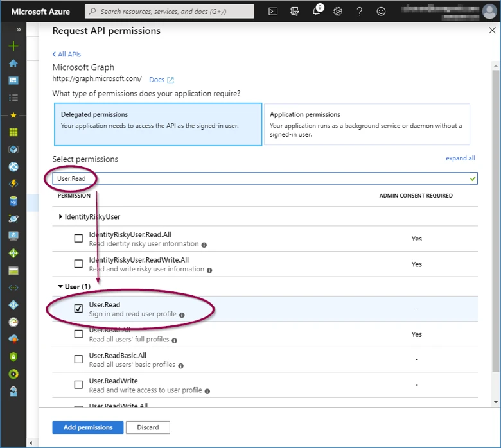The height and width of the screenshot is (448, 501).
Task: Open the directory and subscription filter
Action: [295, 12]
